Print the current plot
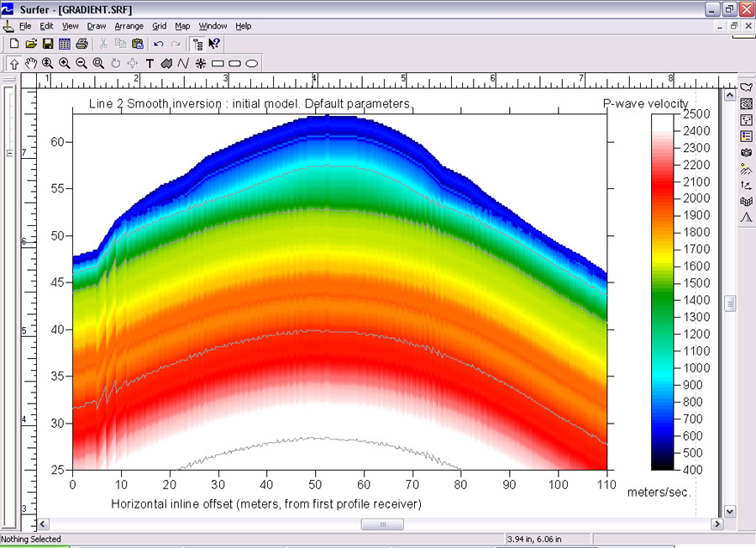Screen dimensions: 756x548 tap(82, 44)
